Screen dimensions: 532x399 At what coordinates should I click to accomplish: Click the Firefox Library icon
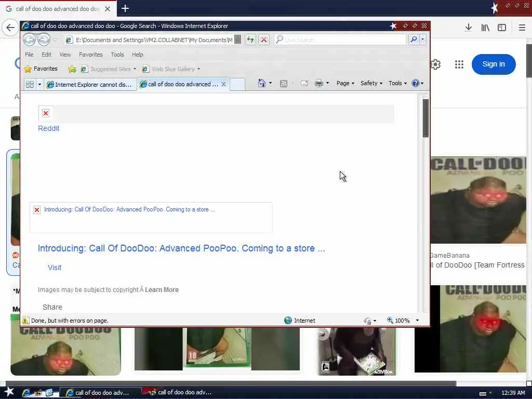pos(485,28)
